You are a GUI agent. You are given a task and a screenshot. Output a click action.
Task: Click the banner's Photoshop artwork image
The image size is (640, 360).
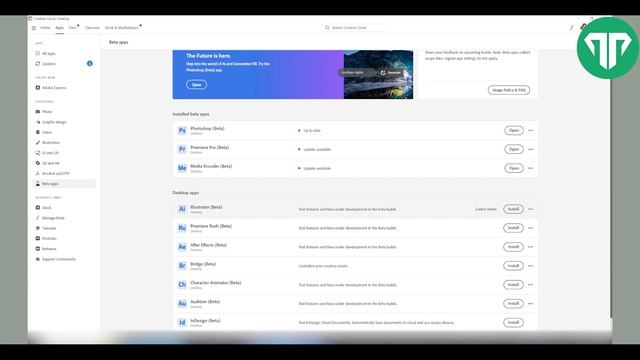click(x=378, y=74)
